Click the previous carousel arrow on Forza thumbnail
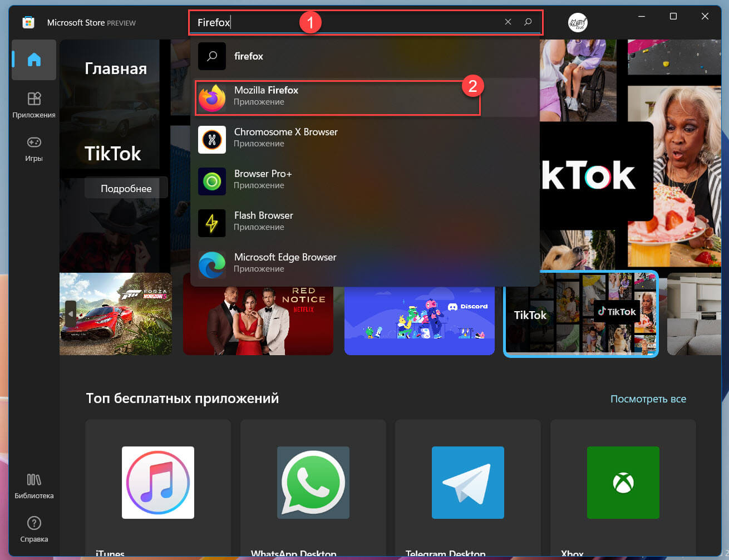Viewport: 729px width, 560px height. (x=70, y=315)
